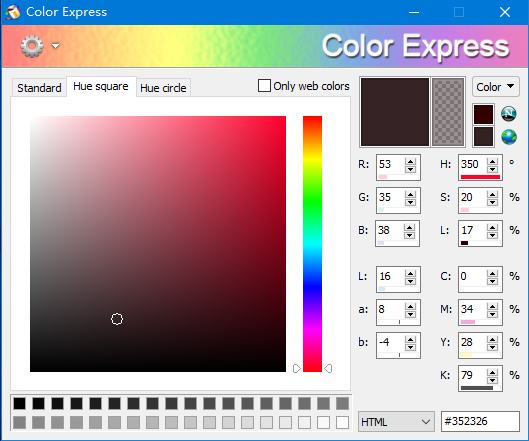Increase the C cyan percent up arrow

(x=493, y=274)
